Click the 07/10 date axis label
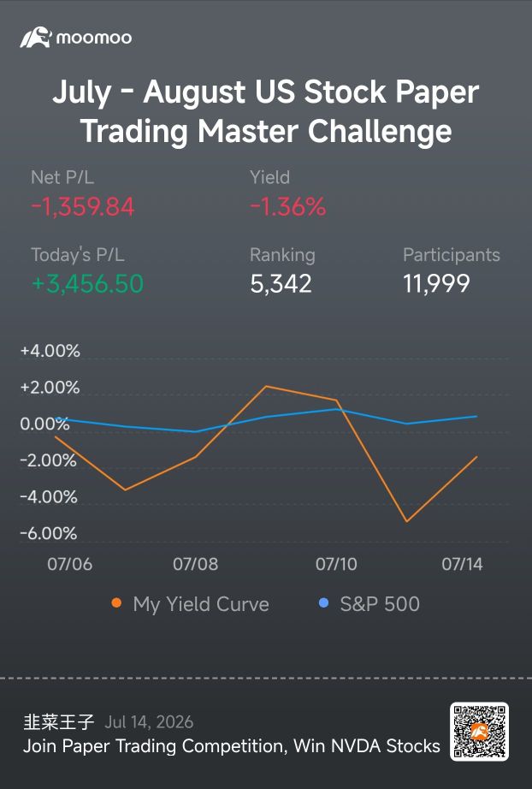The image size is (532, 789). pyautogui.click(x=336, y=564)
